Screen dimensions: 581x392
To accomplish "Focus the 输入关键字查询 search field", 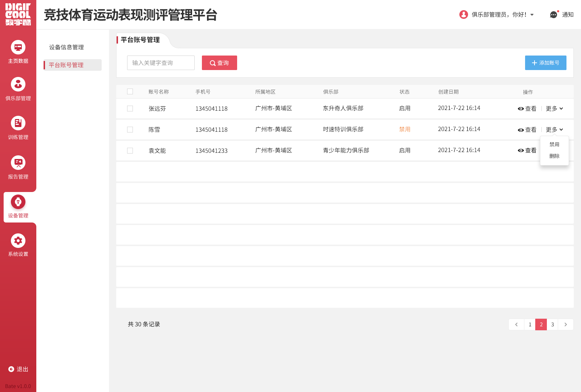I will [x=161, y=63].
